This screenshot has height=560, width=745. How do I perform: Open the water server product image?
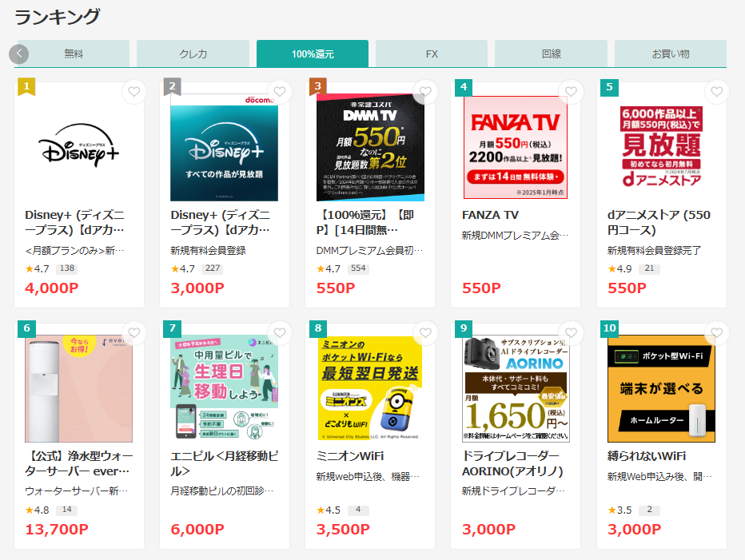(79, 388)
